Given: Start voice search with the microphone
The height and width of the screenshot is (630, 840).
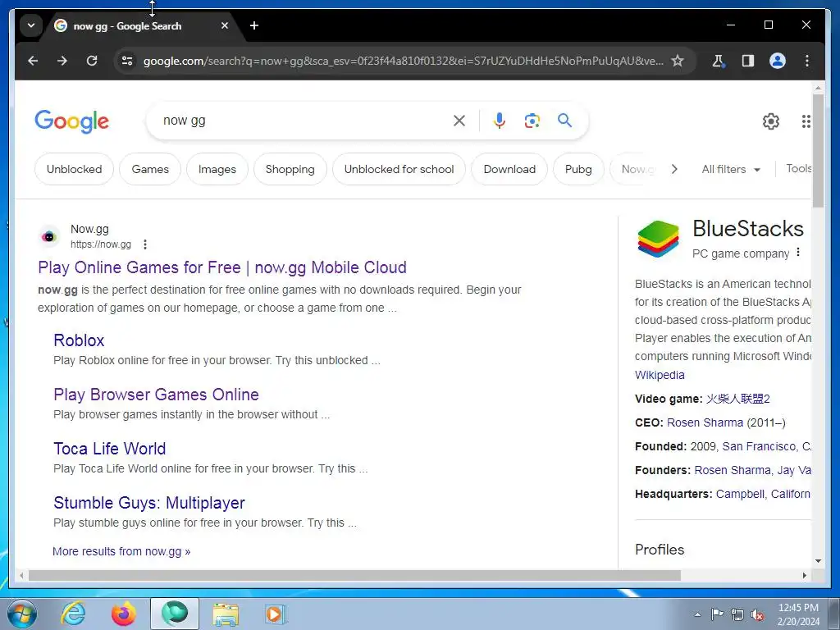Looking at the screenshot, I should coord(500,121).
